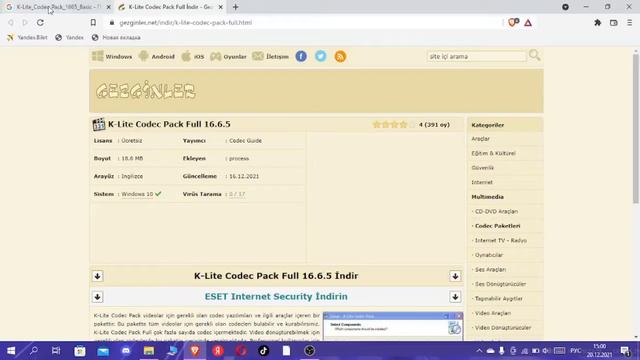Open Discord from the taskbar
Image resolution: width=640 pixels, height=360 pixels.
[x=126, y=351]
